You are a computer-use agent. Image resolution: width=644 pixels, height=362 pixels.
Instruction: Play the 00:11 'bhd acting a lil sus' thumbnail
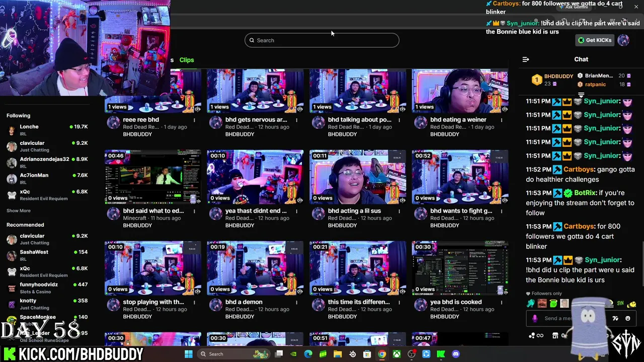[x=358, y=177]
